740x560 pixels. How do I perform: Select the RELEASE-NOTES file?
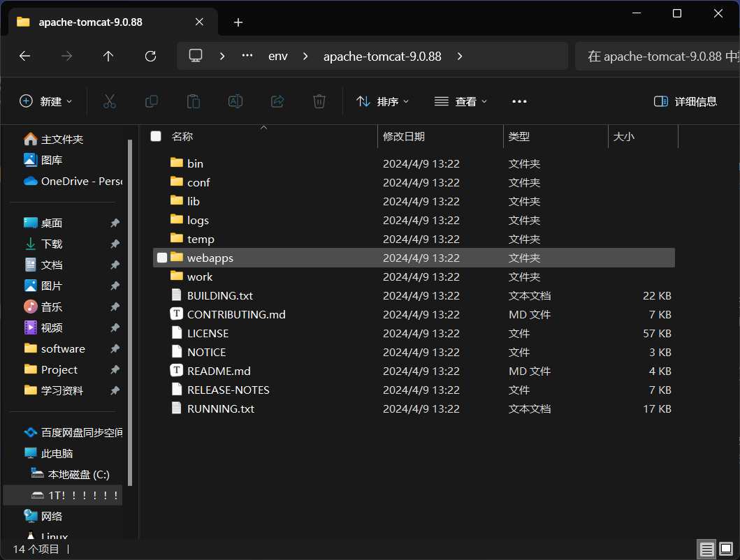[414, 390]
